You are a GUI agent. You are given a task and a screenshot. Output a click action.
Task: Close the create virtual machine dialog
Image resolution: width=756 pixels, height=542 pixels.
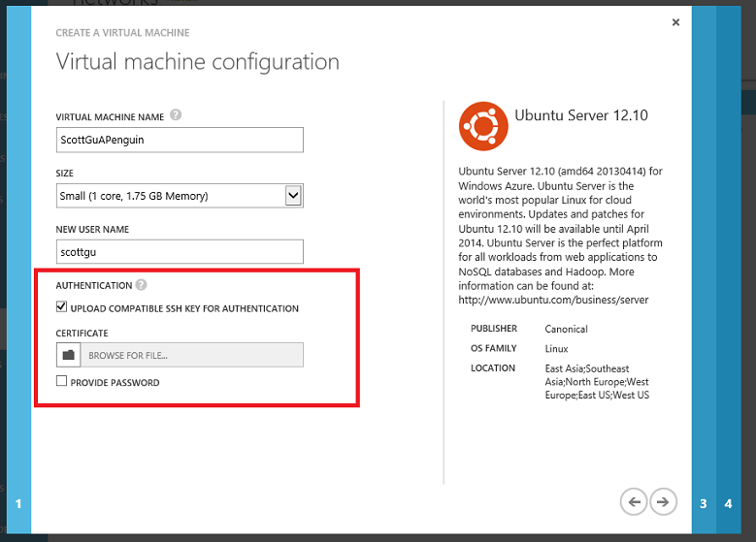pos(675,22)
